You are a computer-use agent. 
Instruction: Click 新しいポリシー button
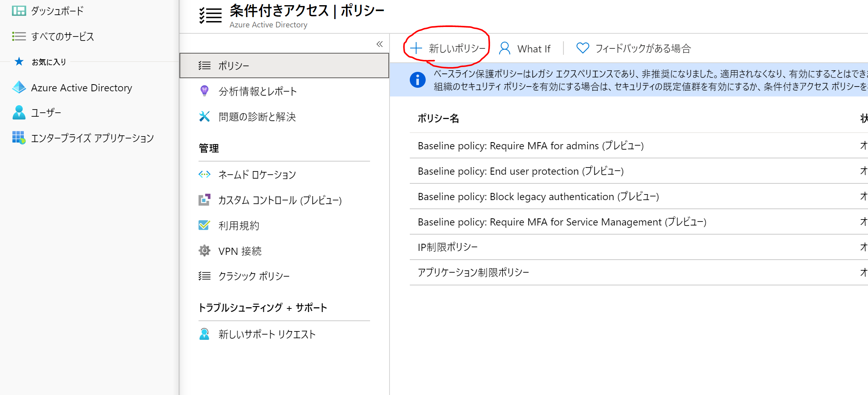[x=448, y=48]
